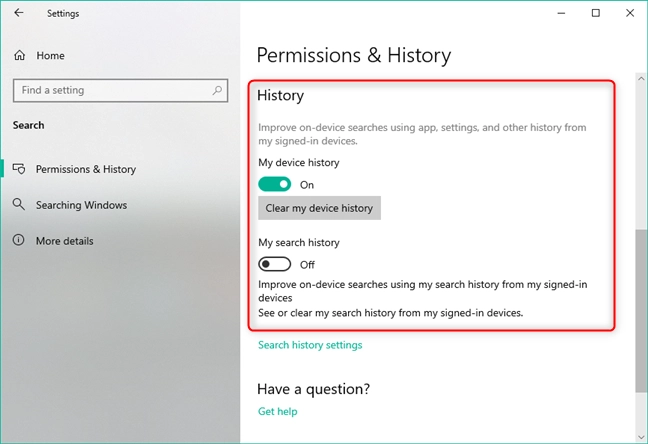This screenshot has height=444, width=648.
Task: Click the On label beside device history toggle
Action: [x=307, y=185]
